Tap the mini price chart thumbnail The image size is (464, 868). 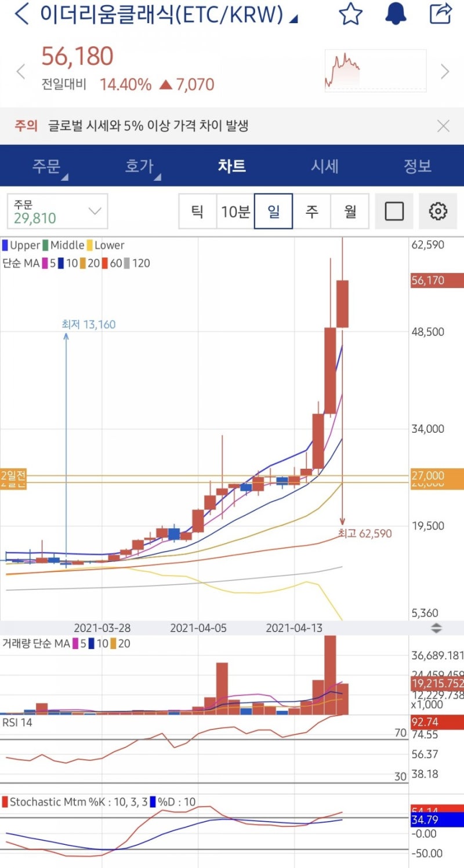tap(375, 71)
